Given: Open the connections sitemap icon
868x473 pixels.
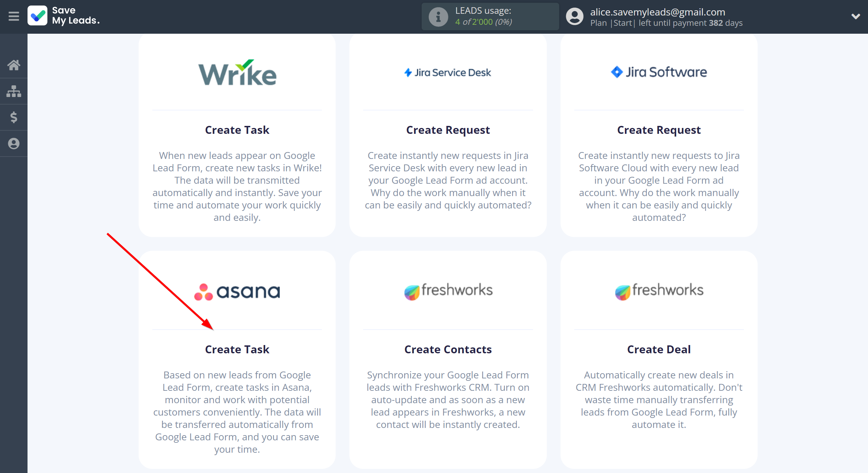Looking at the screenshot, I should tap(14, 91).
